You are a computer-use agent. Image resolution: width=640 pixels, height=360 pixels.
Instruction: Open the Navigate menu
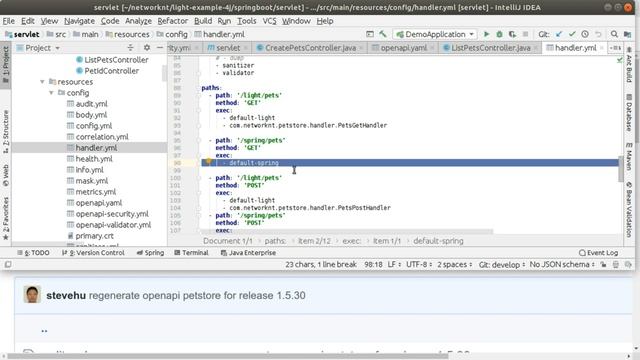(80, 21)
